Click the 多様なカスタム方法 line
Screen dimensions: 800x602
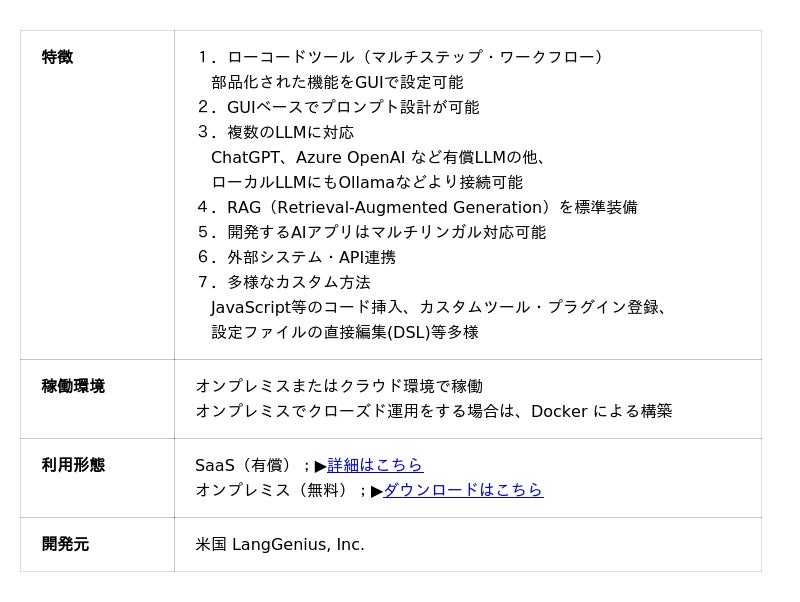283,282
